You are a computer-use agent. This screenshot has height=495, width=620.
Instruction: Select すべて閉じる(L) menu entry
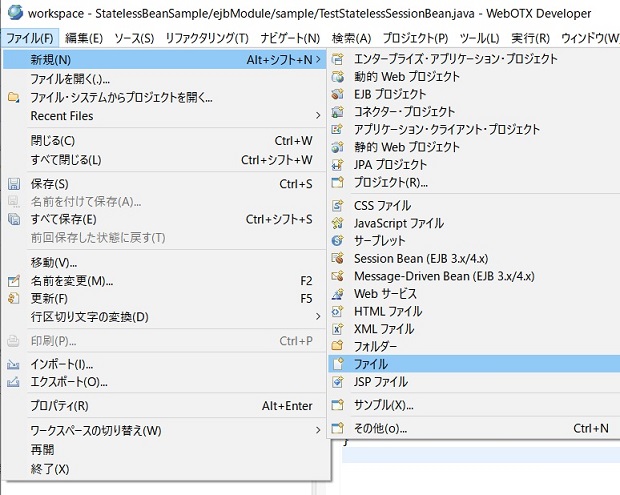coord(66,160)
